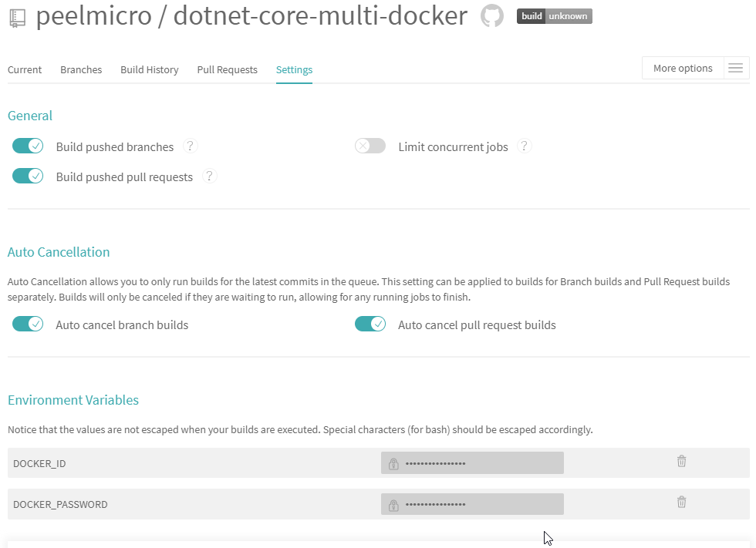Toggle Auto cancel branch builds switch
This screenshot has width=756, height=548.
coord(28,324)
